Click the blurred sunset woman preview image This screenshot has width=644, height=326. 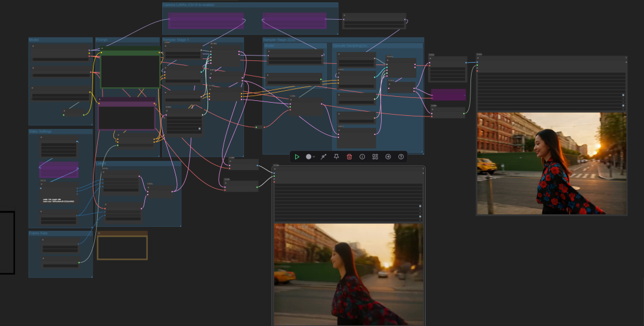click(x=349, y=275)
